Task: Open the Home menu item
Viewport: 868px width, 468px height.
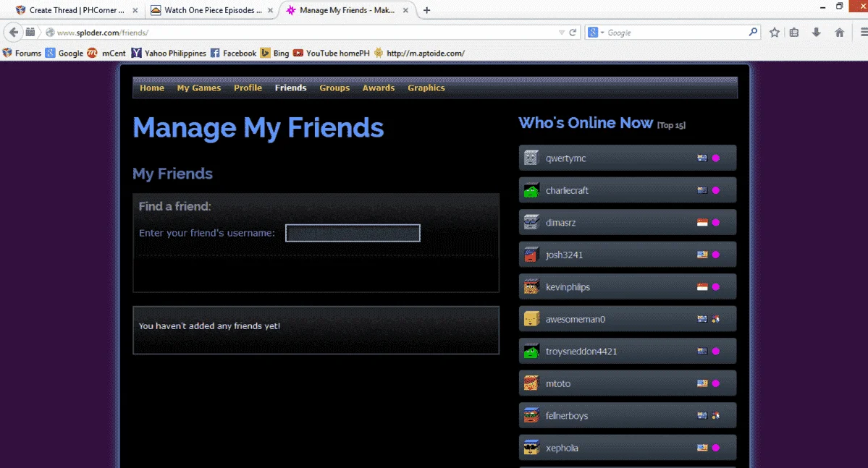Action: click(152, 88)
